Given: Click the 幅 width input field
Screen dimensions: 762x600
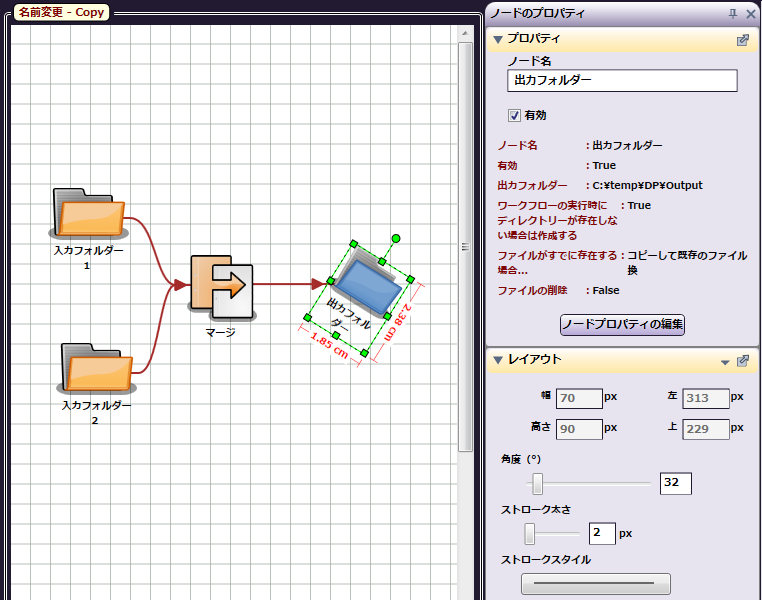Looking at the screenshot, I should pyautogui.click(x=579, y=398).
